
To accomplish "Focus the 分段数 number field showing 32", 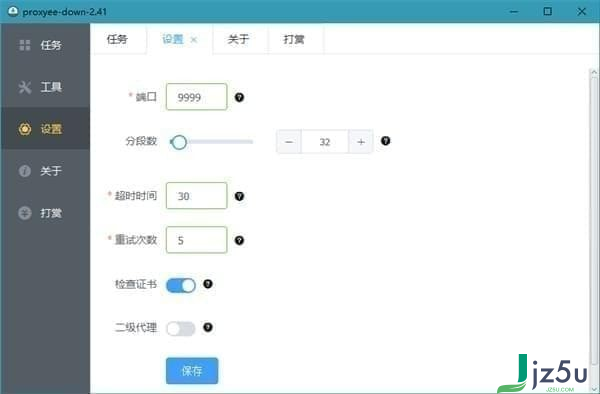I will [x=325, y=142].
